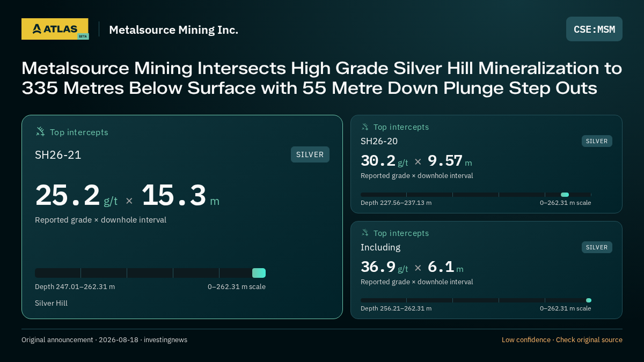Click the Top intercepts label in the SH26-21 card
The width and height of the screenshot is (644, 362).
(79, 132)
